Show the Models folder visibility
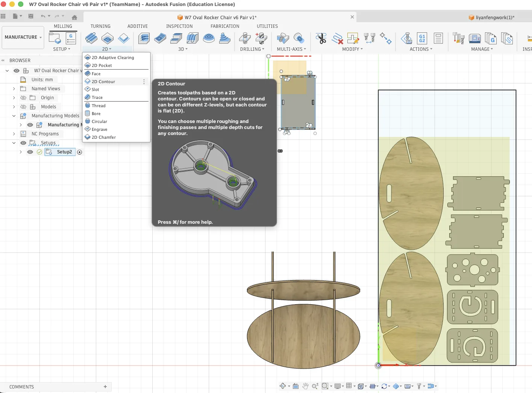This screenshot has height=393, width=532. 23,106
